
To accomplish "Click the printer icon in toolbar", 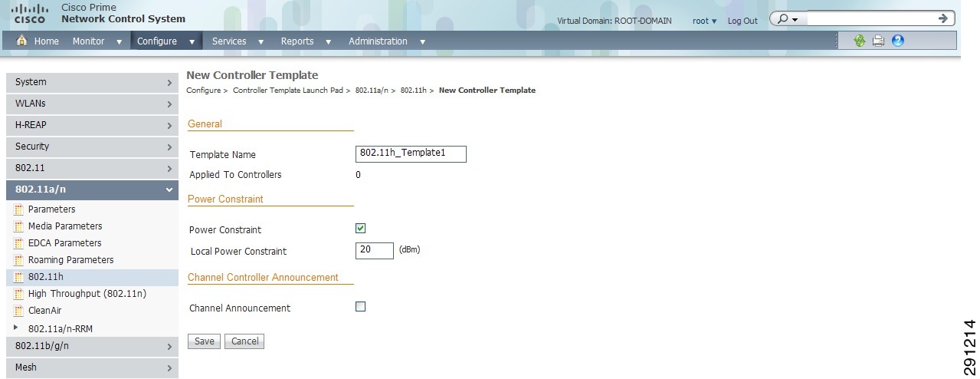I will coord(879,41).
